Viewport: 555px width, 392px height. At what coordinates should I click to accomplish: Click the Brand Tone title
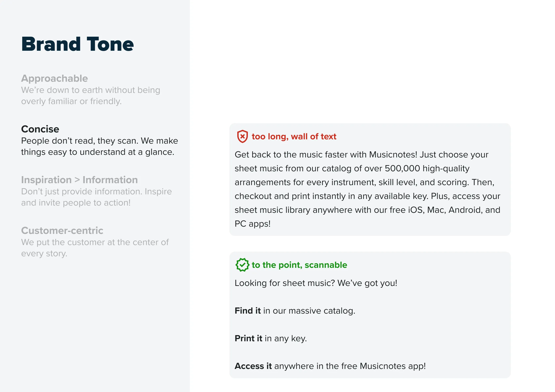[77, 44]
